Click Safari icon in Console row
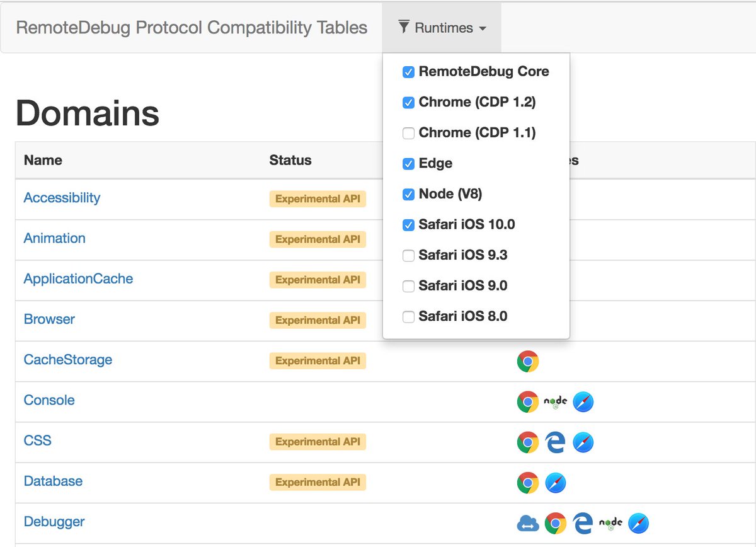Viewport: 756px width, 547px height. [583, 401]
